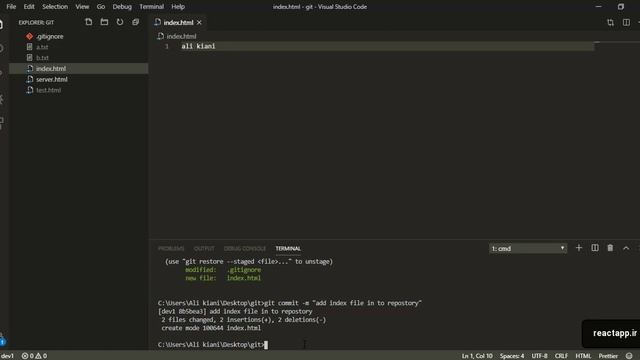Switch to the Problems panel tab

pyautogui.click(x=171, y=249)
